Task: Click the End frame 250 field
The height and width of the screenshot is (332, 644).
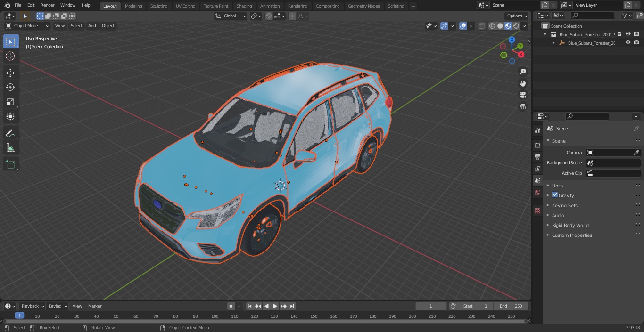Action: 511,306
